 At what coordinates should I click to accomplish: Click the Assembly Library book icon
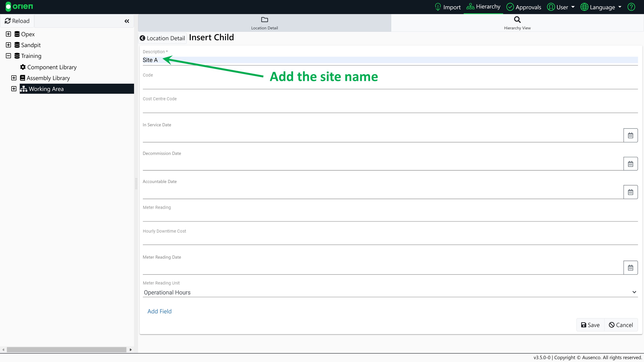23,78
